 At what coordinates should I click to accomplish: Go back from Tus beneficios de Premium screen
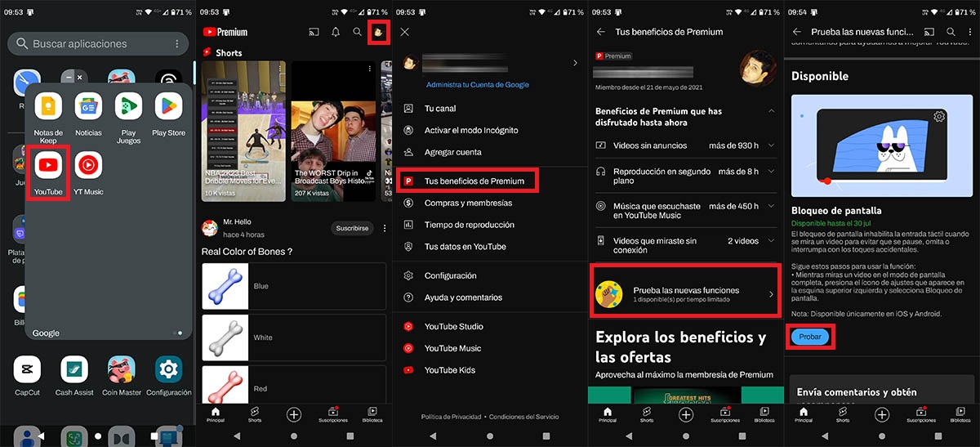[x=601, y=32]
